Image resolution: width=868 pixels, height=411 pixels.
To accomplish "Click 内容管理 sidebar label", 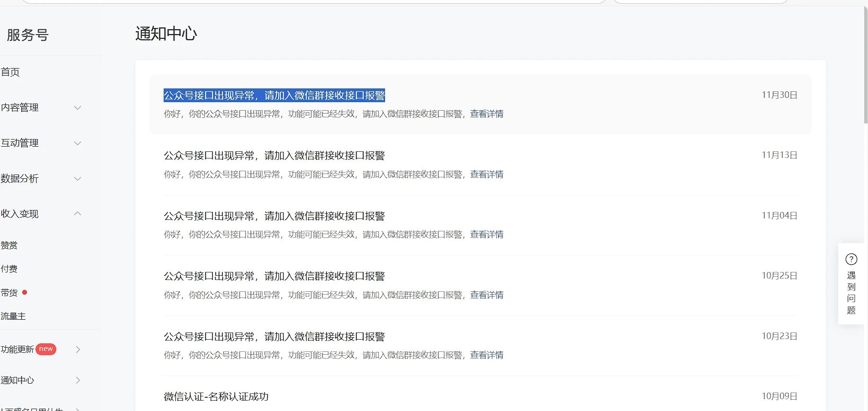I will click(20, 107).
